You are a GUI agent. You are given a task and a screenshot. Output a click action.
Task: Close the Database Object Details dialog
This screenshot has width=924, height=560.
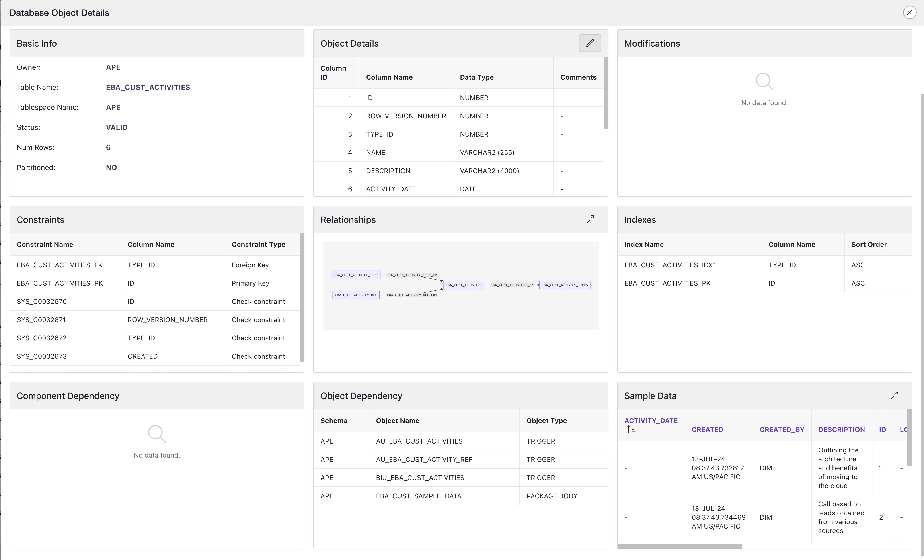(910, 12)
